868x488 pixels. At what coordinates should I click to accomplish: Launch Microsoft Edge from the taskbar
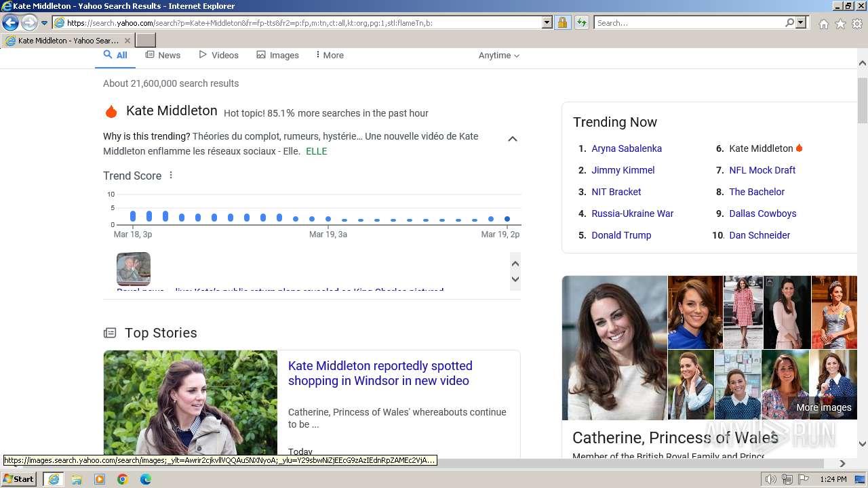click(146, 479)
